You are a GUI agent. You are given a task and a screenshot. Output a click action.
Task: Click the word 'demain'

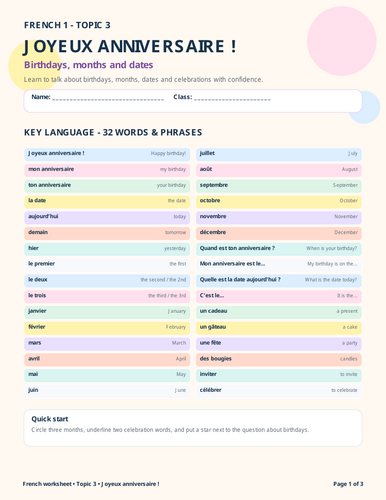pyautogui.click(x=38, y=232)
